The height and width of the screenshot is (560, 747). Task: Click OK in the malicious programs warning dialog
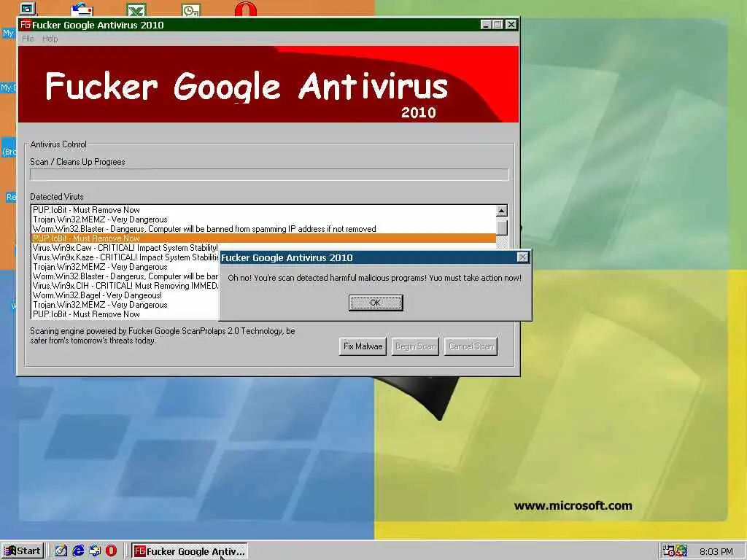(x=376, y=303)
